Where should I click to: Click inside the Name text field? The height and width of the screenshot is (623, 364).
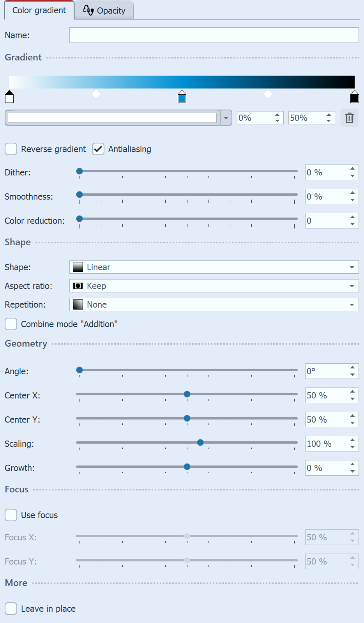[214, 35]
